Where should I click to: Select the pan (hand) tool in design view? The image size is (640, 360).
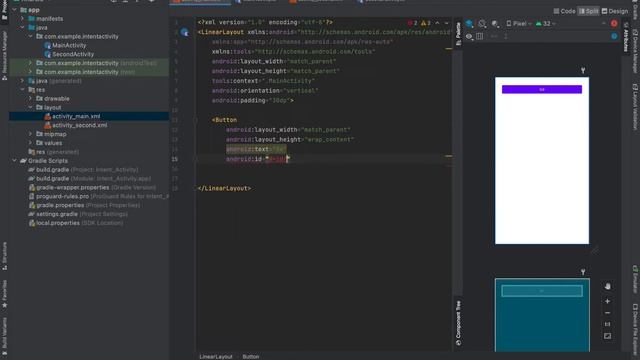tap(607, 286)
